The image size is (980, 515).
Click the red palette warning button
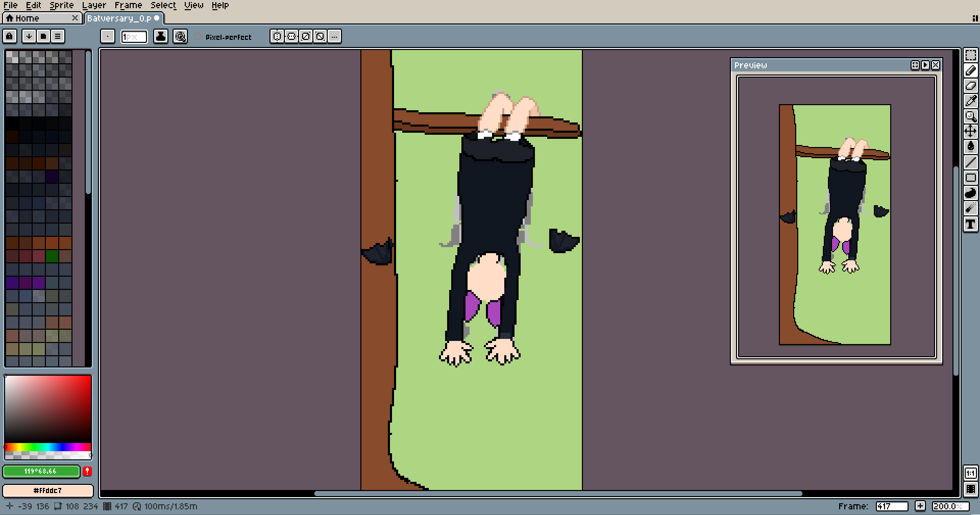click(x=87, y=471)
